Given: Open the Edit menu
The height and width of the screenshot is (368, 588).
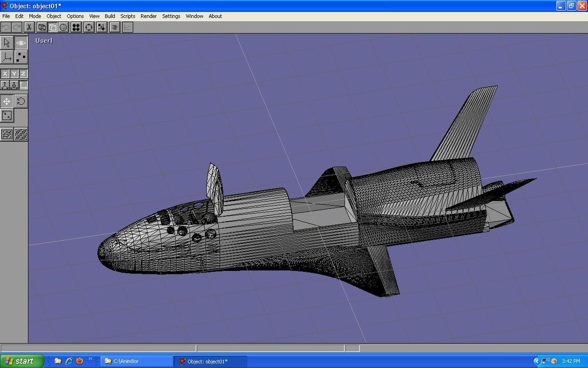Looking at the screenshot, I should tap(19, 16).
